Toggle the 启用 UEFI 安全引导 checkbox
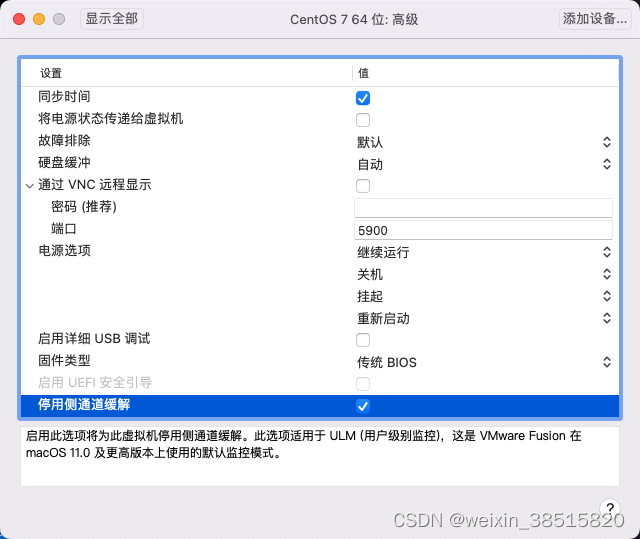The height and width of the screenshot is (539, 640). click(x=363, y=384)
